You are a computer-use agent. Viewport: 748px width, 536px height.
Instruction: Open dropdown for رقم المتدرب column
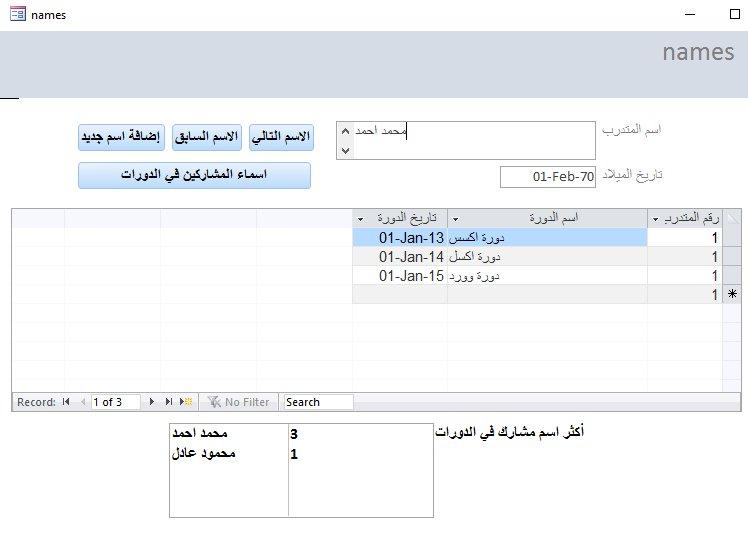[x=656, y=219]
